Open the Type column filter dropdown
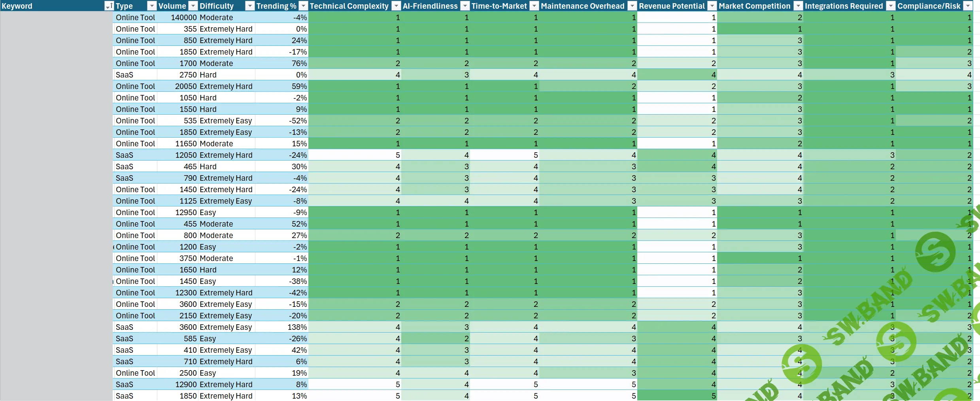Screen dimensions: 980x401 click(151, 6)
